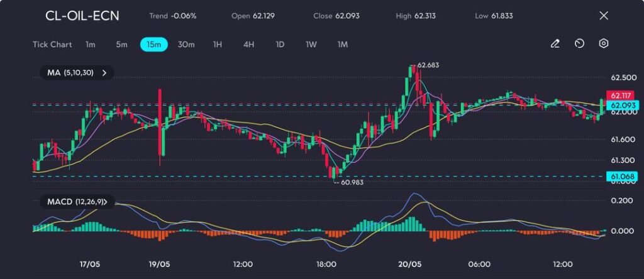Switch to the 1D timeframe tab

[x=280, y=45]
